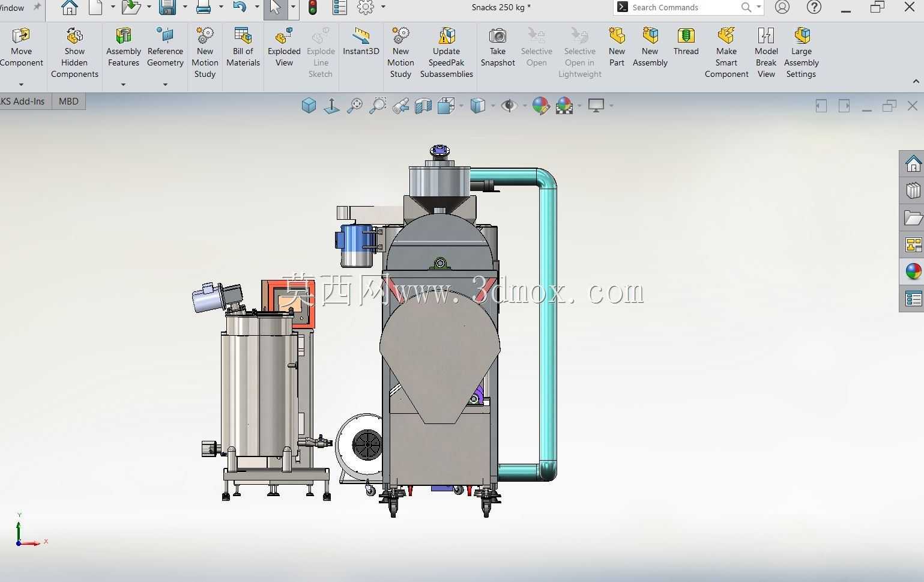Open the Assembly Features dropdown arrow
This screenshot has width=924, height=582.
123,85
